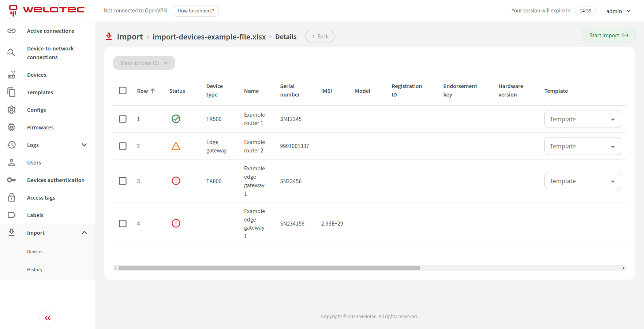The width and height of the screenshot is (644, 329).
Task: Click the Active connections link icon
Action: click(x=12, y=31)
